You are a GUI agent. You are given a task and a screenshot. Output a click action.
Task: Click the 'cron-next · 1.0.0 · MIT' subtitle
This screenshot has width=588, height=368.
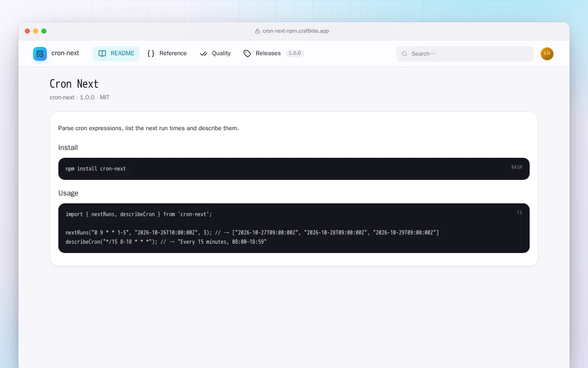coord(79,98)
